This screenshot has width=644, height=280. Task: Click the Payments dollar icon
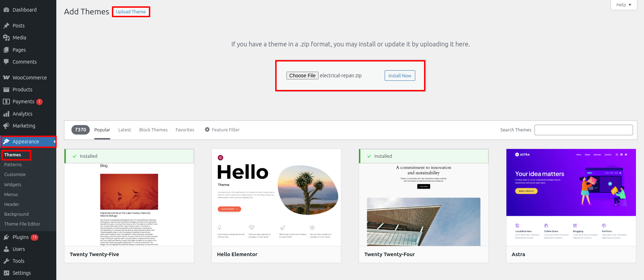point(6,102)
